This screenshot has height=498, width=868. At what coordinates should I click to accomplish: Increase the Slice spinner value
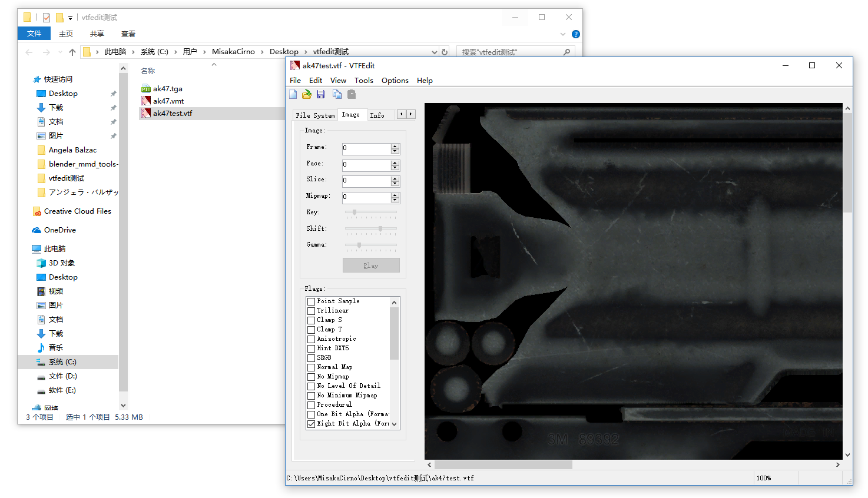click(395, 178)
